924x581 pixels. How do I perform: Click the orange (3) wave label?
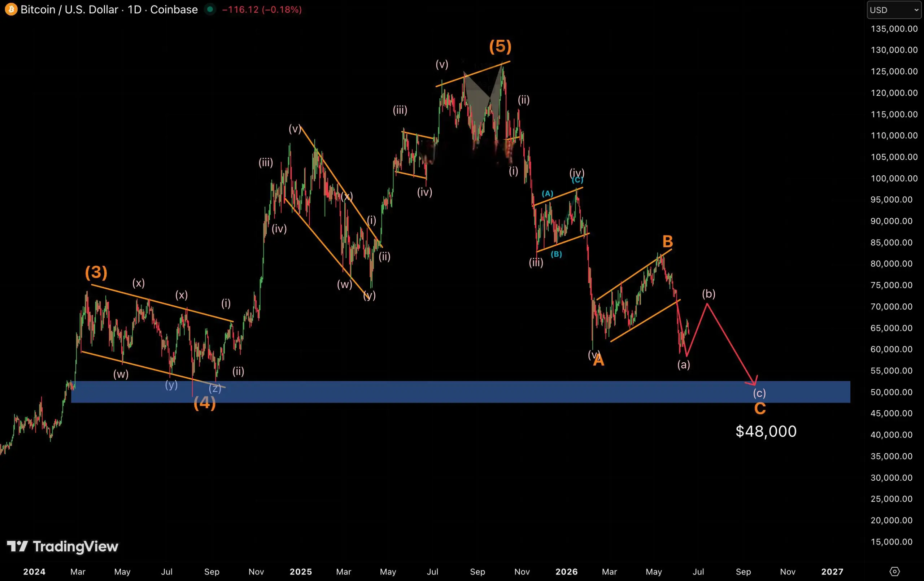point(96,272)
